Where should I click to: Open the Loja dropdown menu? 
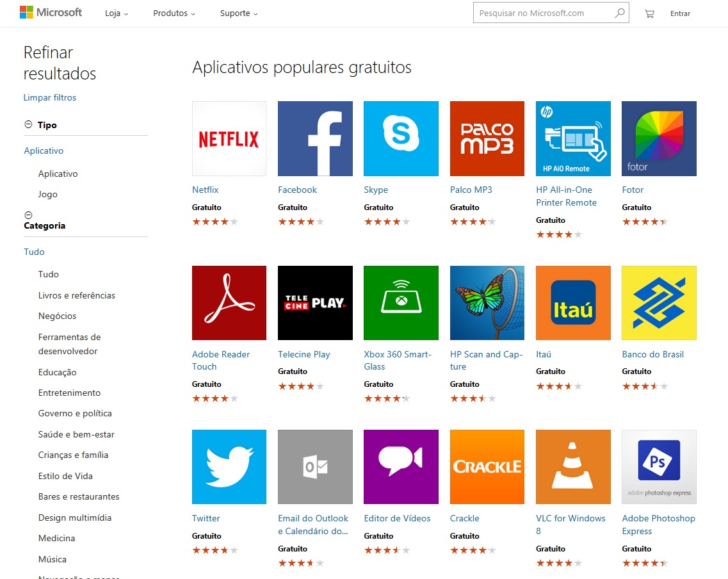pyautogui.click(x=117, y=13)
